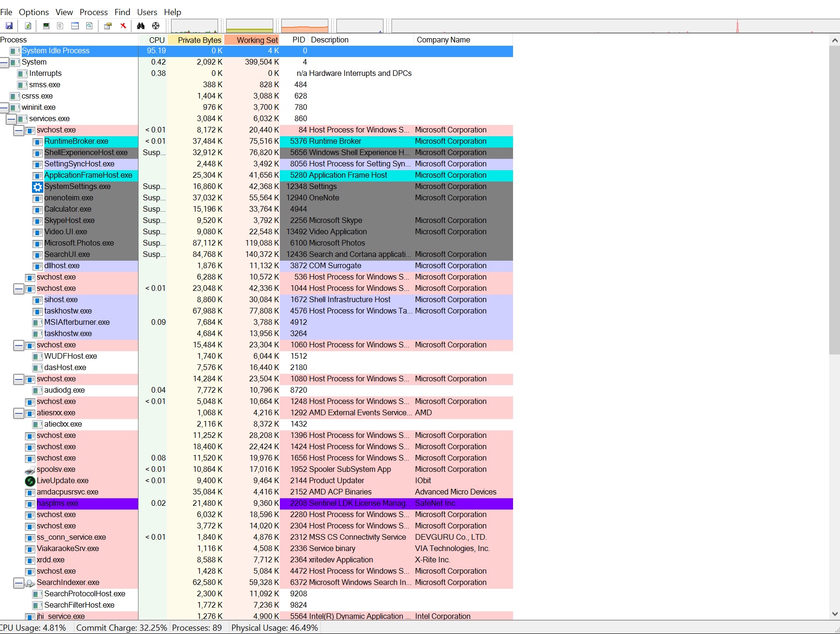Collapse the services.exe tree node

click(11, 119)
